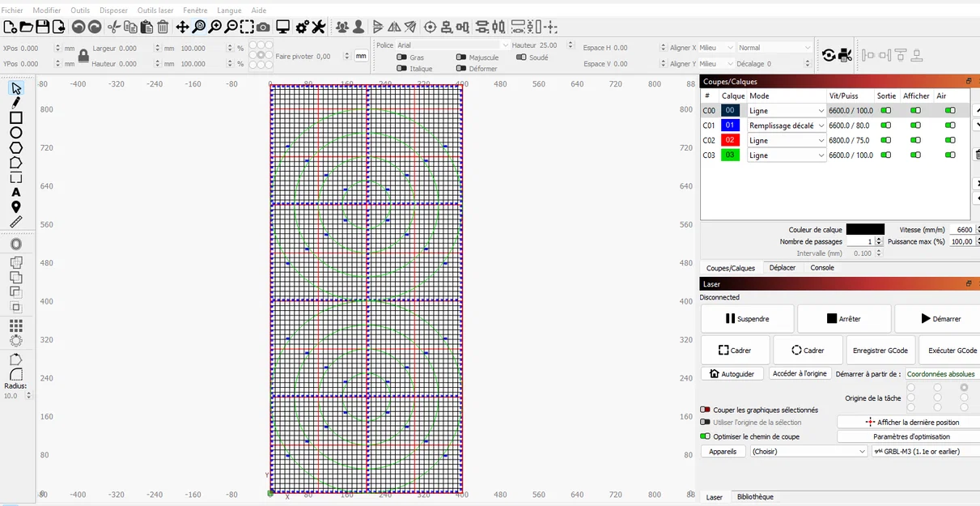This screenshot has height=506, width=980.
Task: Click the Suspendre button
Action: coord(748,319)
